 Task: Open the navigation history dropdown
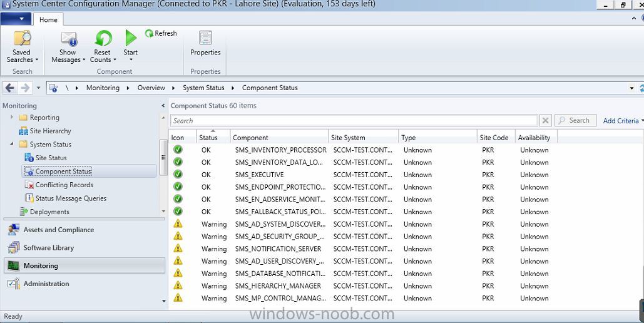click(x=38, y=88)
